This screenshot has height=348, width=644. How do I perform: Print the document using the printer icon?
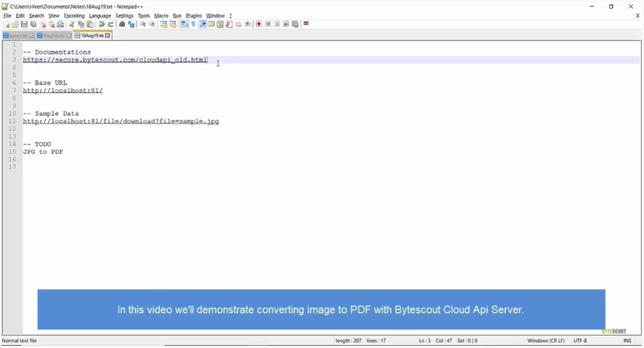pos(60,24)
